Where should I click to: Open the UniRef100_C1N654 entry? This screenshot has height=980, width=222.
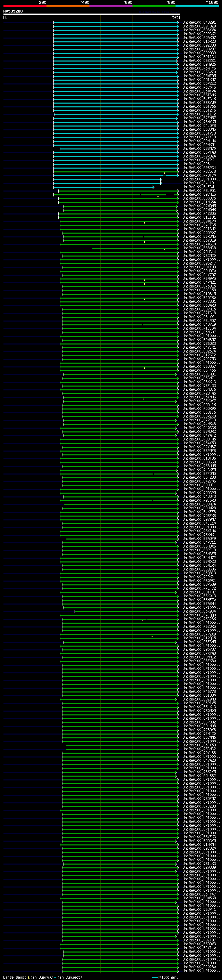[199, 202]
